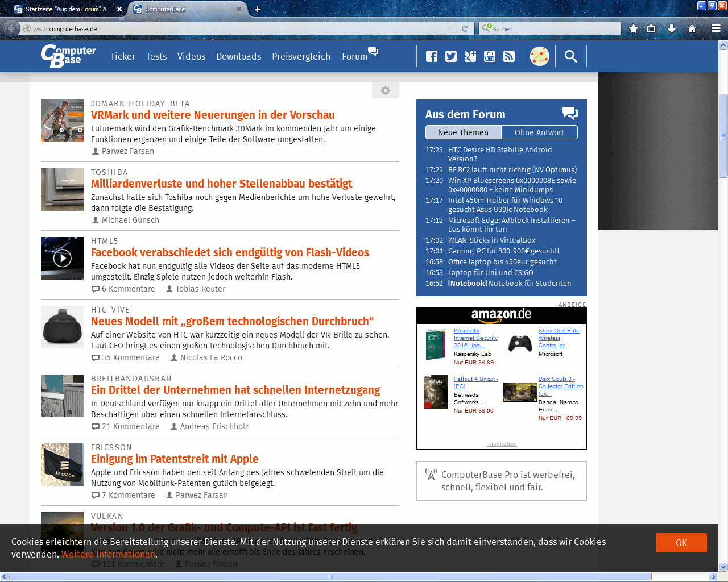Open the Videos menu item
Screen dimensions: 728x582
point(191,56)
